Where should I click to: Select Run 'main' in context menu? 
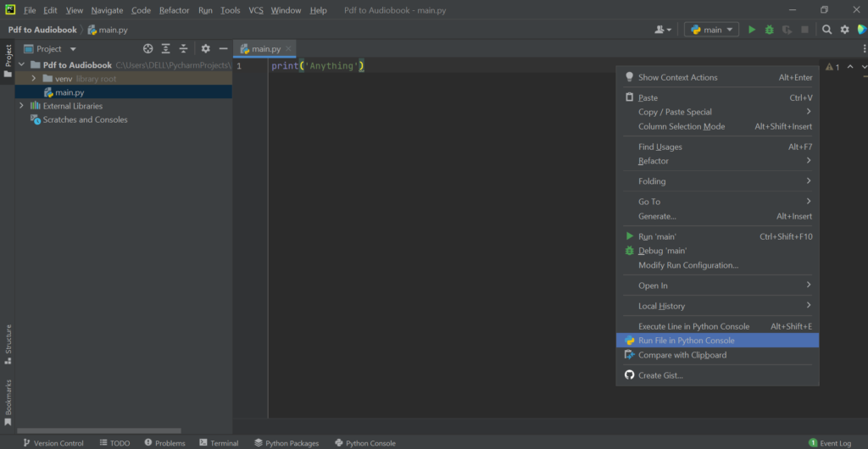pyautogui.click(x=717, y=236)
